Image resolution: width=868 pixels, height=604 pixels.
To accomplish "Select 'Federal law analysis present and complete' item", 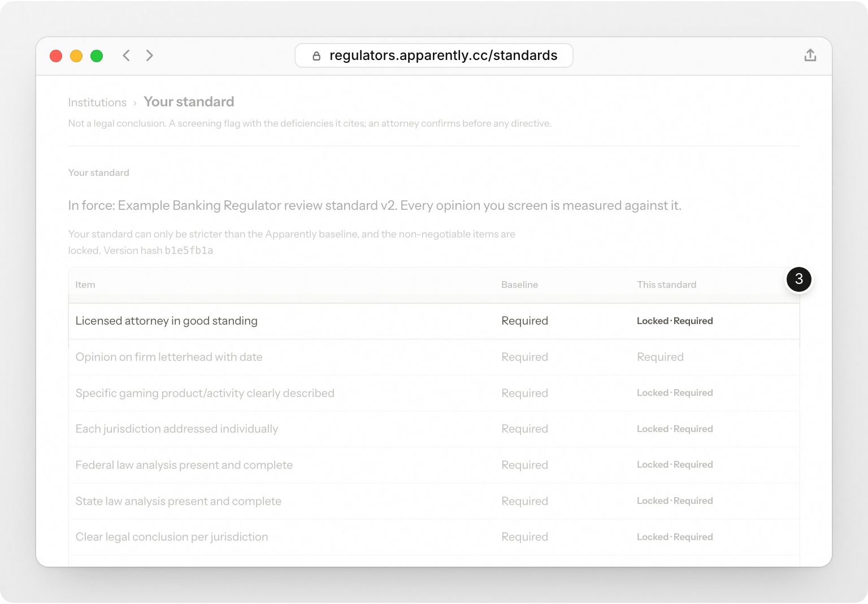I will pyautogui.click(x=184, y=465).
